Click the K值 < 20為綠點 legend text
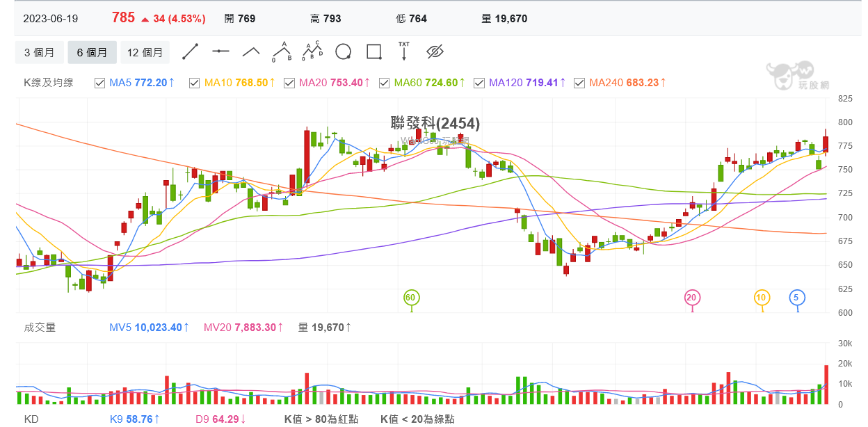The width and height of the screenshot is (868, 427). click(x=417, y=419)
